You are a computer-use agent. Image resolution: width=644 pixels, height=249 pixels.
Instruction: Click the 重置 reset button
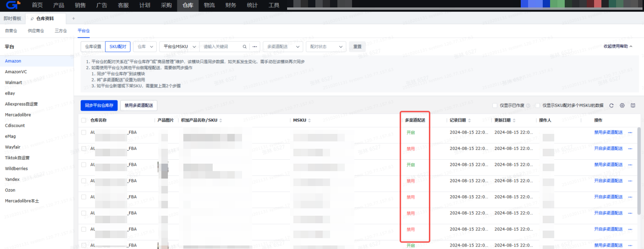(357, 47)
